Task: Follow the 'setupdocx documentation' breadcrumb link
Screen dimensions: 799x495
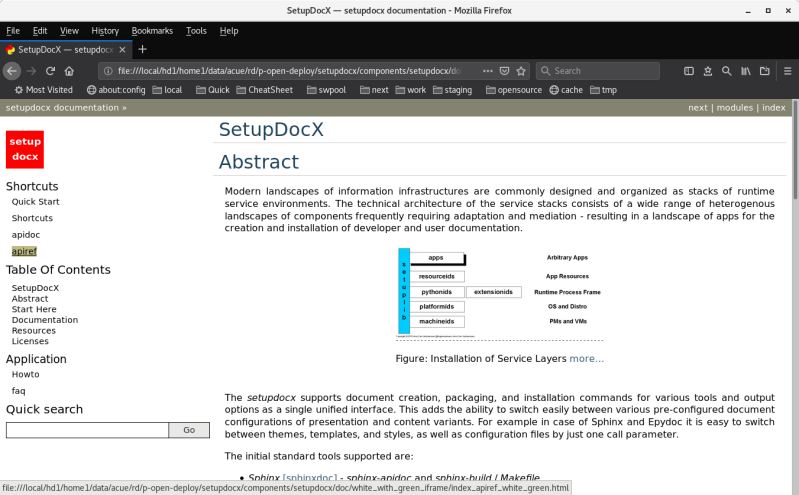Action: 62,108
